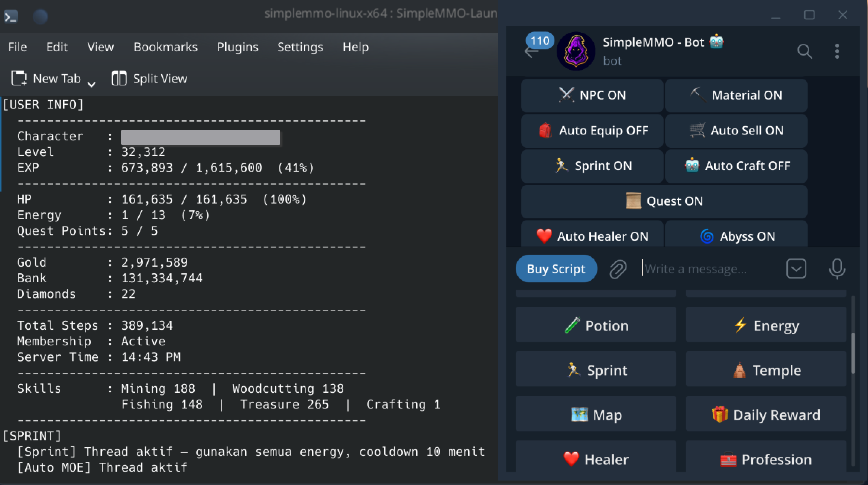Click the heart icon on the lower Healer button
Screen dimensions: 868x485
click(x=571, y=459)
